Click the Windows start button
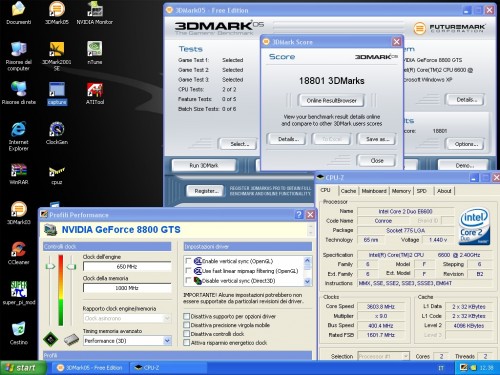Image resolution: width=500 pixels, height=375 pixels. click(x=23, y=368)
